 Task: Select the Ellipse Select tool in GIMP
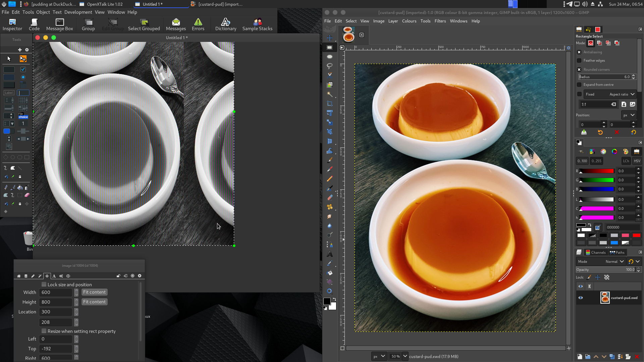(x=330, y=57)
